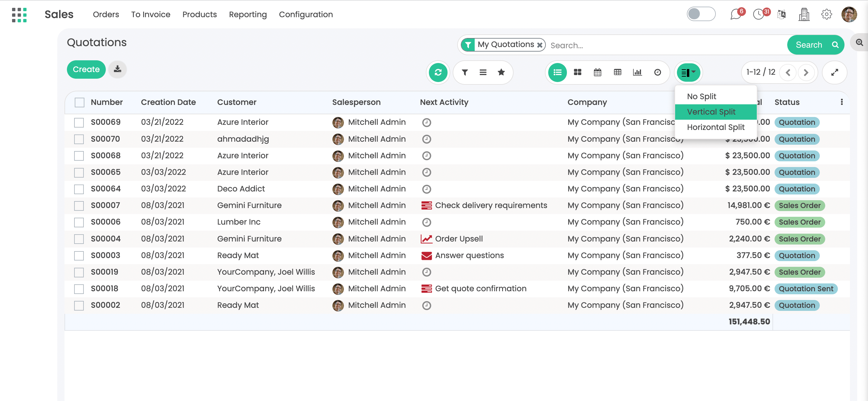Image resolution: width=868 pixels, height=401 pixels.
Task: Check the box for order S00069
Action: pyautogui.click(x=79, y=122)
